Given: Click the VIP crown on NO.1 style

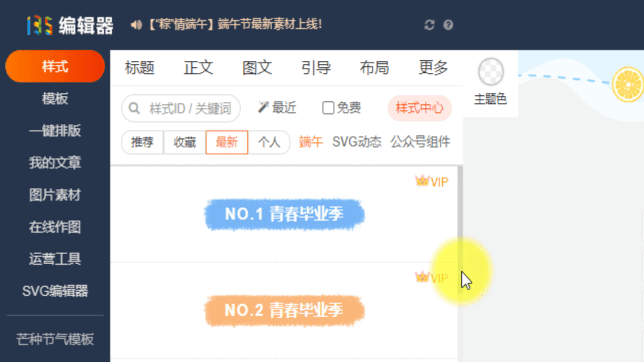Looking at the screenshot, I should point(422,181).
